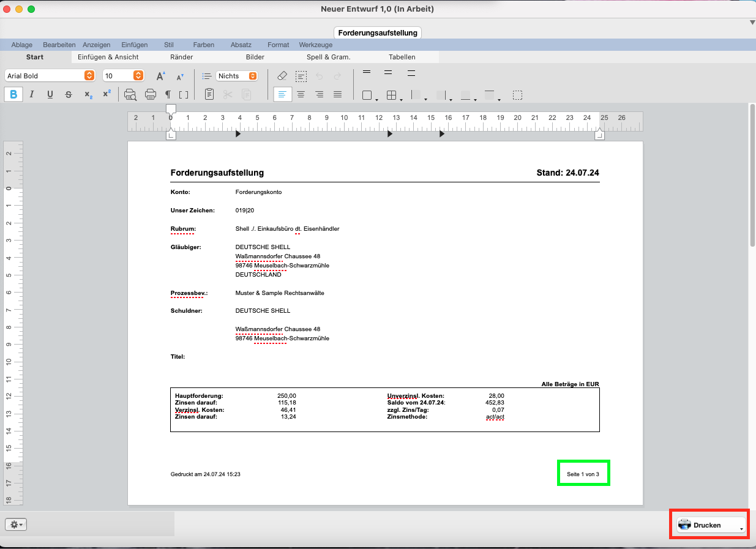756x549 pixels.
Task: Undo the last action
Action: tap(319, 76)
